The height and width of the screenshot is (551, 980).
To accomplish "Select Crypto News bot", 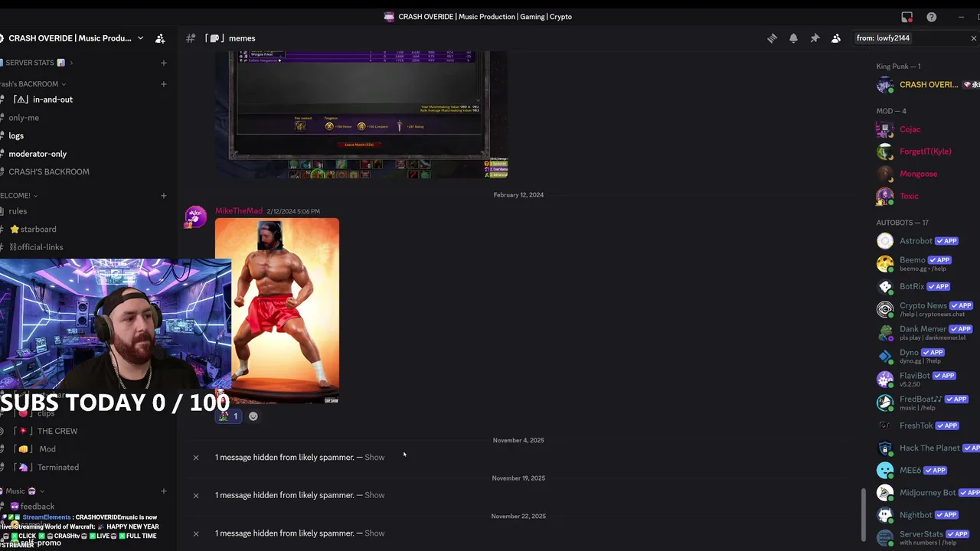I will coord(927,309).
